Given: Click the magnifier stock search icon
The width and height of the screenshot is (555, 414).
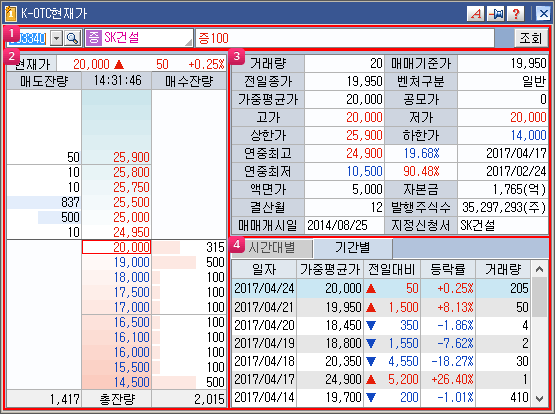Looking at the screenshot, I should 73,38.
